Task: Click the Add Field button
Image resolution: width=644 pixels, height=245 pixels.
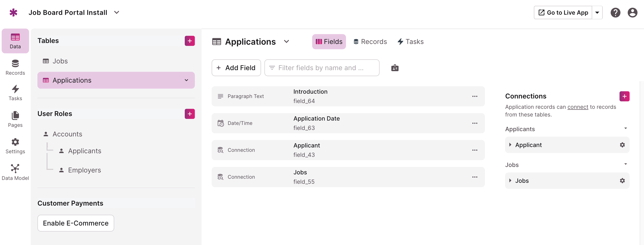Action: [236, 67]
